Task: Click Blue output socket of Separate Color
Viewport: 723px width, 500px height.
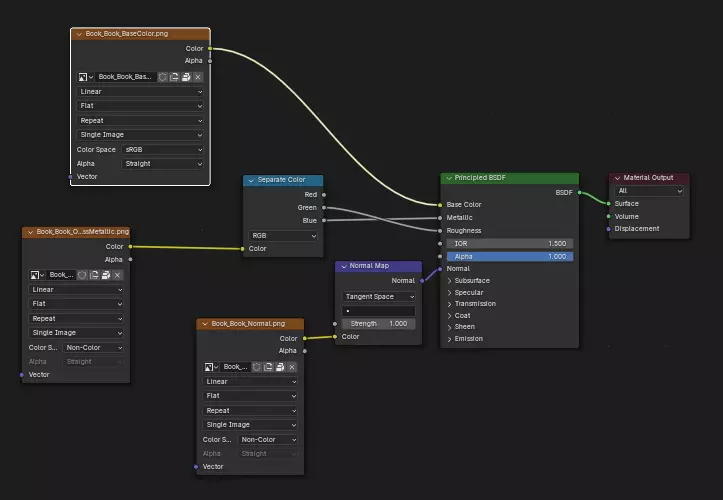Action: coord(324,220)
